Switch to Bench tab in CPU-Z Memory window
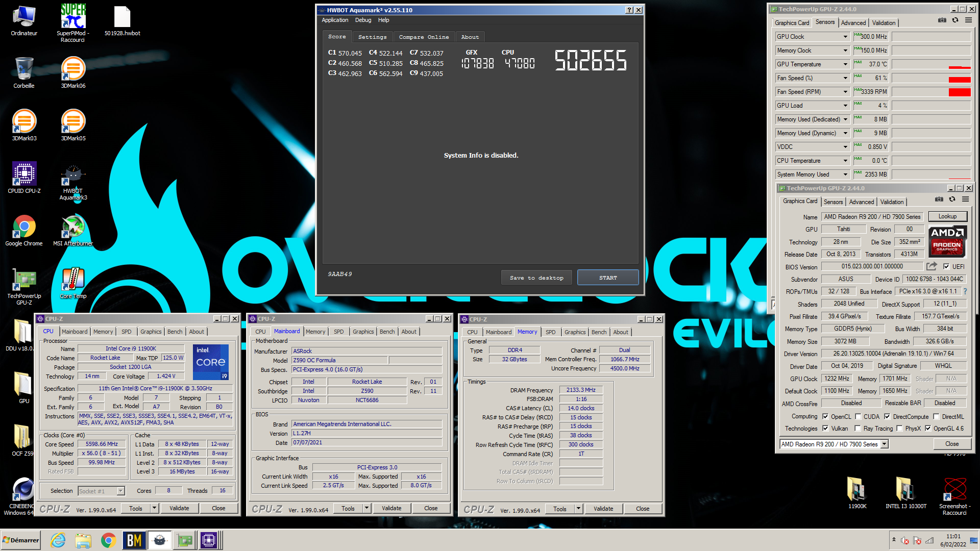This screenshot has width=980, height=551. (x=599, y=332)
